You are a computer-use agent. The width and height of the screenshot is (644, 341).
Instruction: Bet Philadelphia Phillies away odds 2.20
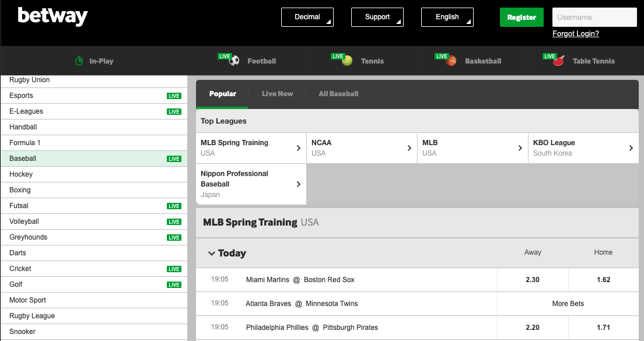pyautogui.click(x=533, y=328)
